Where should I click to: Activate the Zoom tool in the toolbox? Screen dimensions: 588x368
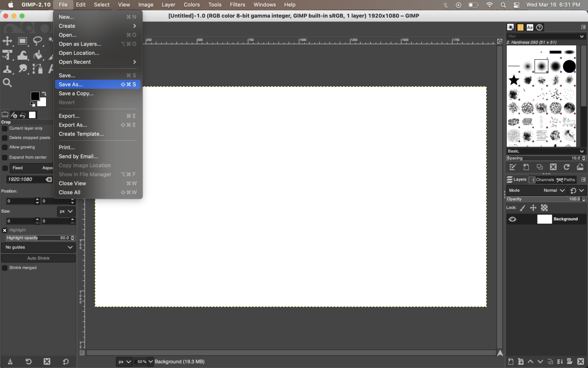tap(7, 83)
